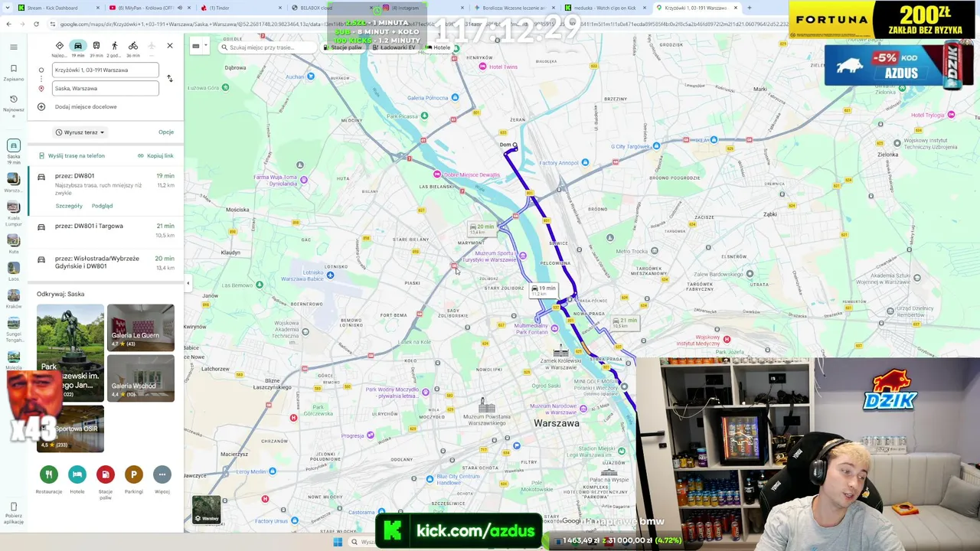This screenshot has width=980, height=551.
Task: Select the Hotele chip on map
Action: coord(439,47)
